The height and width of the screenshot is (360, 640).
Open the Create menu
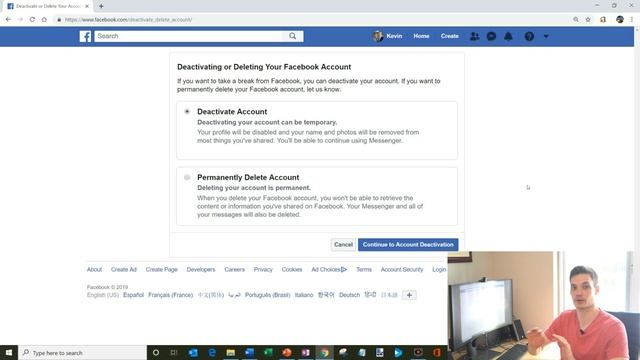pyautogui.click(x=449, y=36)
